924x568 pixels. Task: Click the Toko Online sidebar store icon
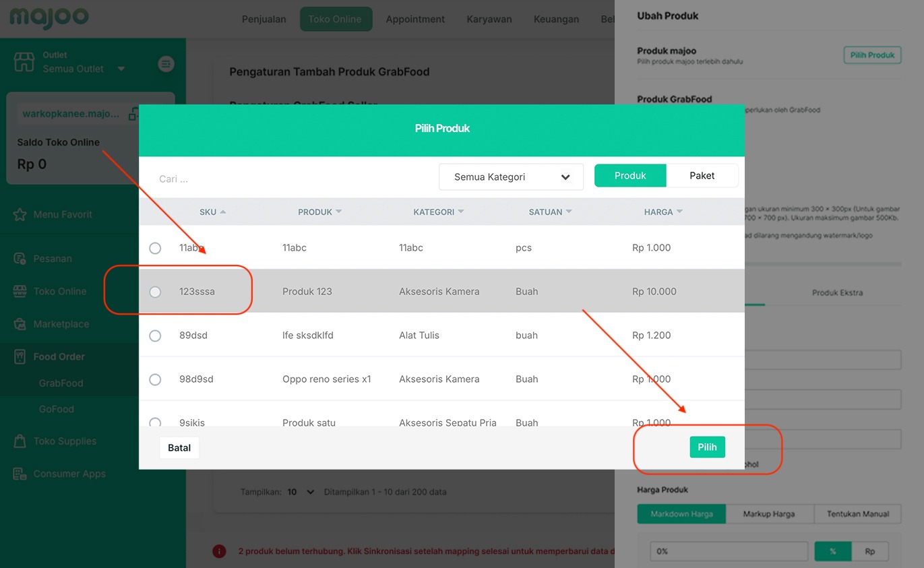pos(20,291)
